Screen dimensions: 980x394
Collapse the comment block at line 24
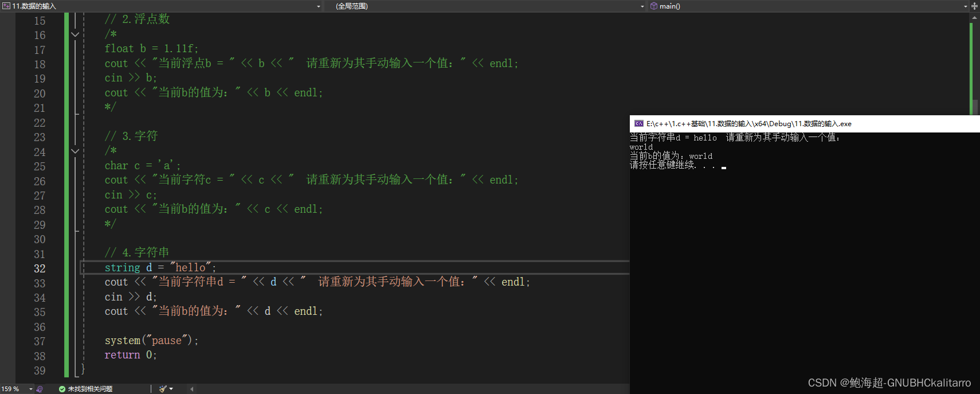pos(75,151)
